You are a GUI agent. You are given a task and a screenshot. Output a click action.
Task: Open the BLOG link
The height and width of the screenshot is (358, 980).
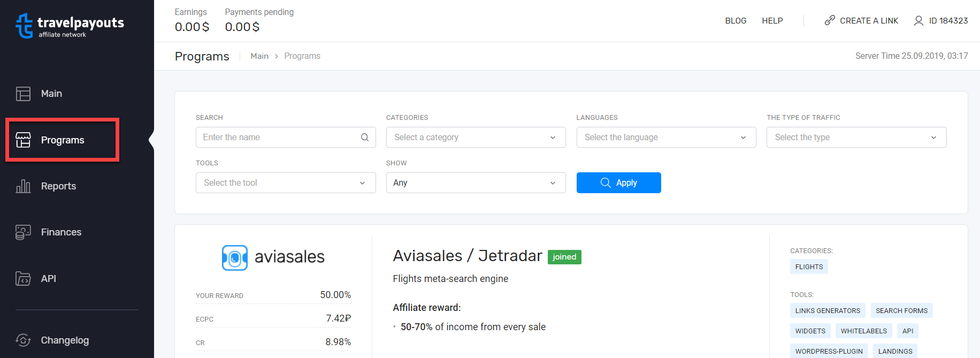pyautogui.click(x=736, y=21)
